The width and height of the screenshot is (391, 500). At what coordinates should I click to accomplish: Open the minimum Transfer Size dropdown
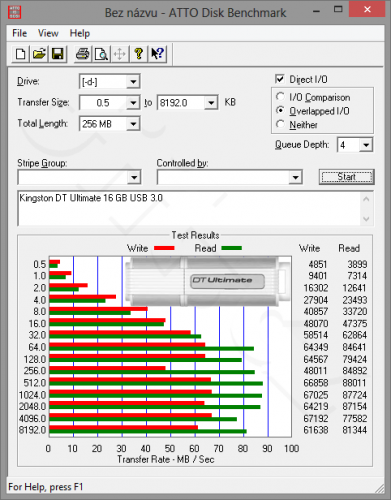tap(133, 103)
